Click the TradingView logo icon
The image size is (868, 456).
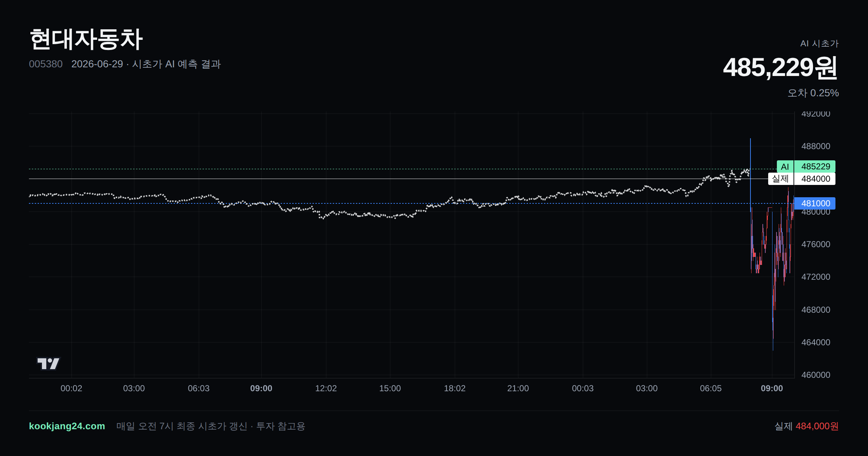[x=48, y=363]
